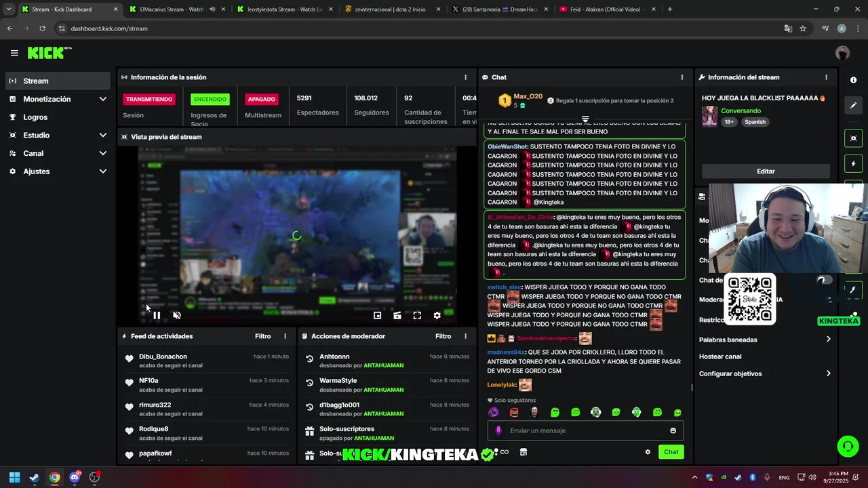The height and width of the screenshot is (488, 868).
Task: Expand the Ajustes sidebar section
Action: click(57, 171)
